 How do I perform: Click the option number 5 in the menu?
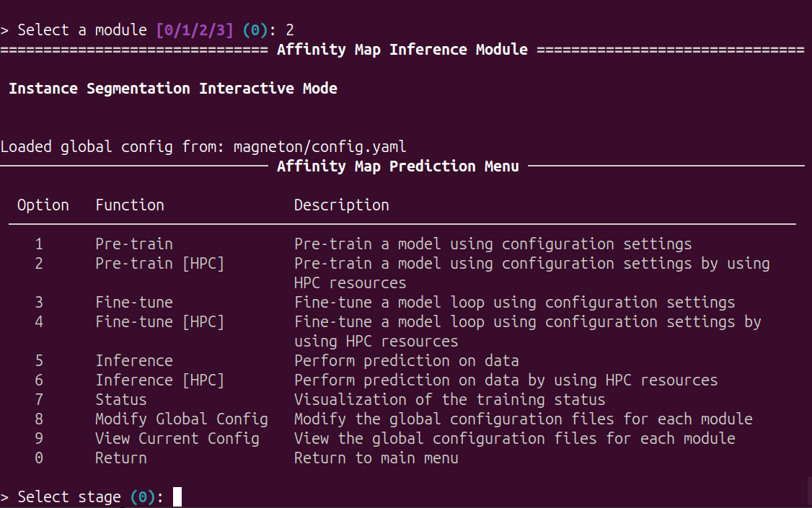pyautogui.click(x=39, y=361)
